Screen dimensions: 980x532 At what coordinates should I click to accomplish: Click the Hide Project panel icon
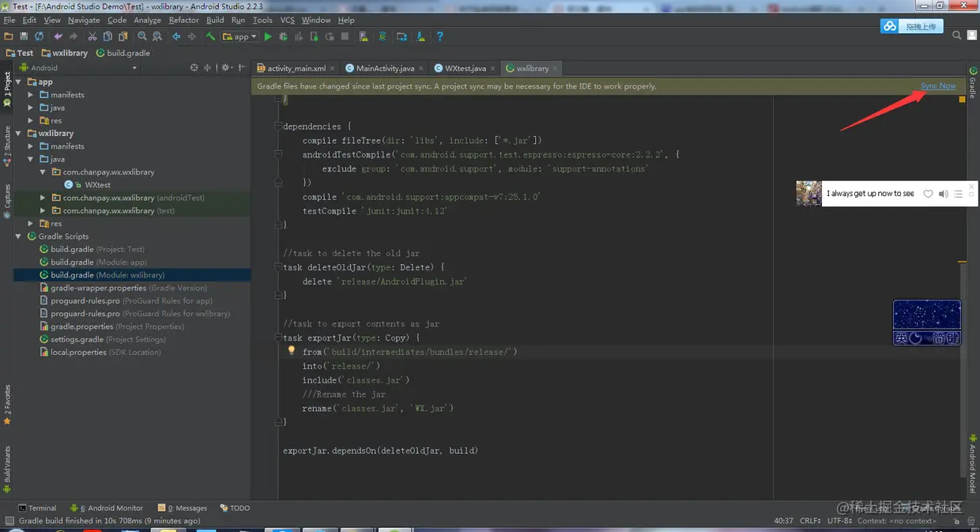pos(241,68)
